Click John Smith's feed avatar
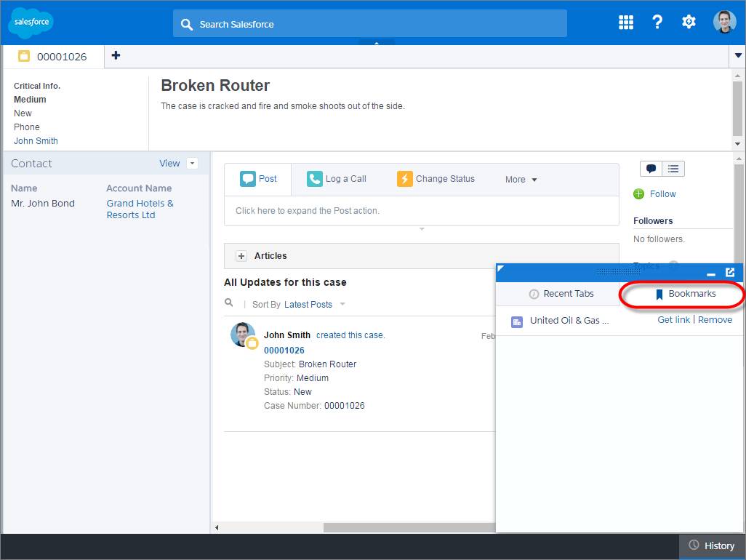This screenshot has width=746, height=560. tap(243, 335)
